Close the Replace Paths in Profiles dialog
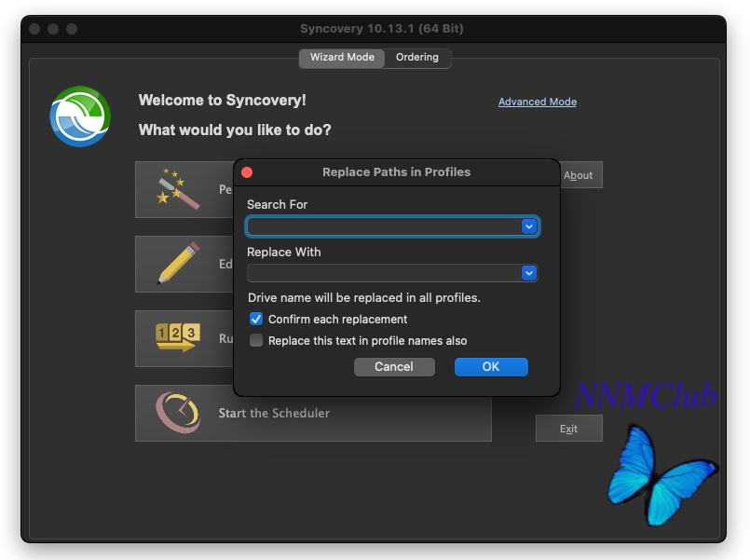750x560 pixels. (247, 172)
